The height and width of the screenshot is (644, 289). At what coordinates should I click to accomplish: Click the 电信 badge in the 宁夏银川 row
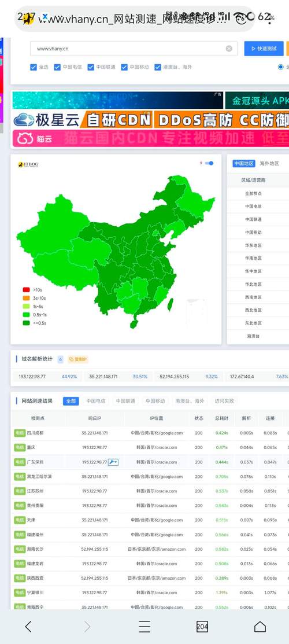[x=20, y=593]
